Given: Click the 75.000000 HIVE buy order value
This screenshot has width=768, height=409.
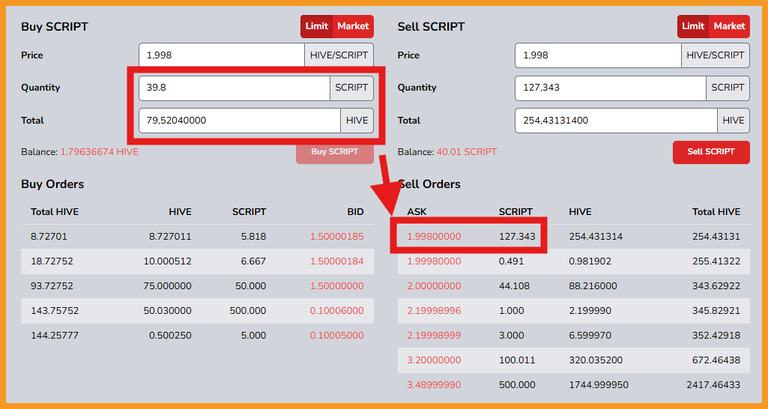Looking at the screenshot, I should click(168, 286).
